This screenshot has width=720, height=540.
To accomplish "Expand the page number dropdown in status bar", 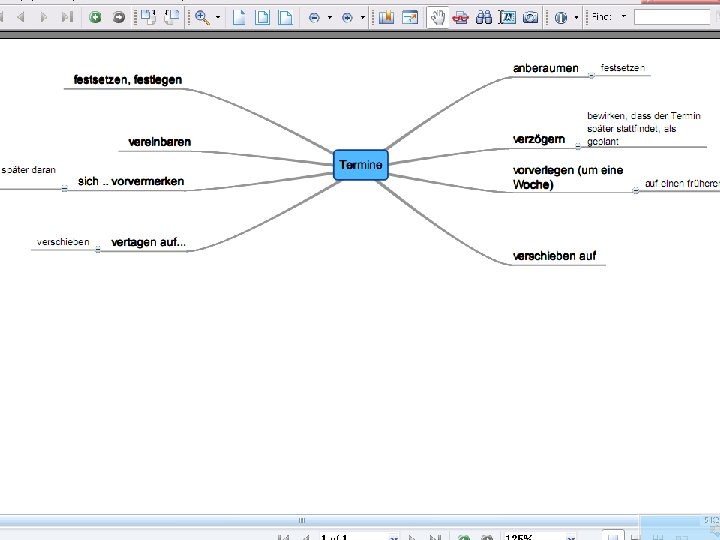I will pos(394,537).
